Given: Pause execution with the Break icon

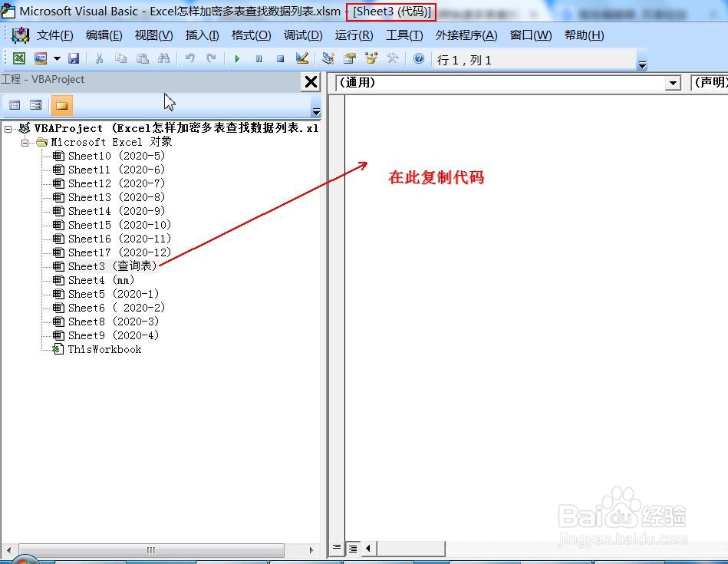Looking at the screenshot, I should [x=259, y=58].
